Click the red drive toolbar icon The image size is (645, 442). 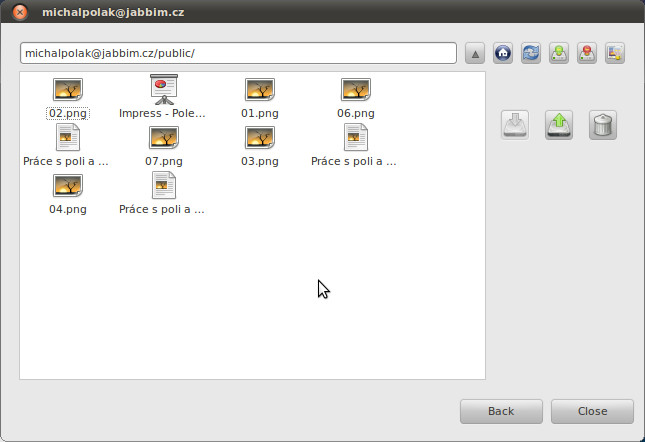click(587, 54)
